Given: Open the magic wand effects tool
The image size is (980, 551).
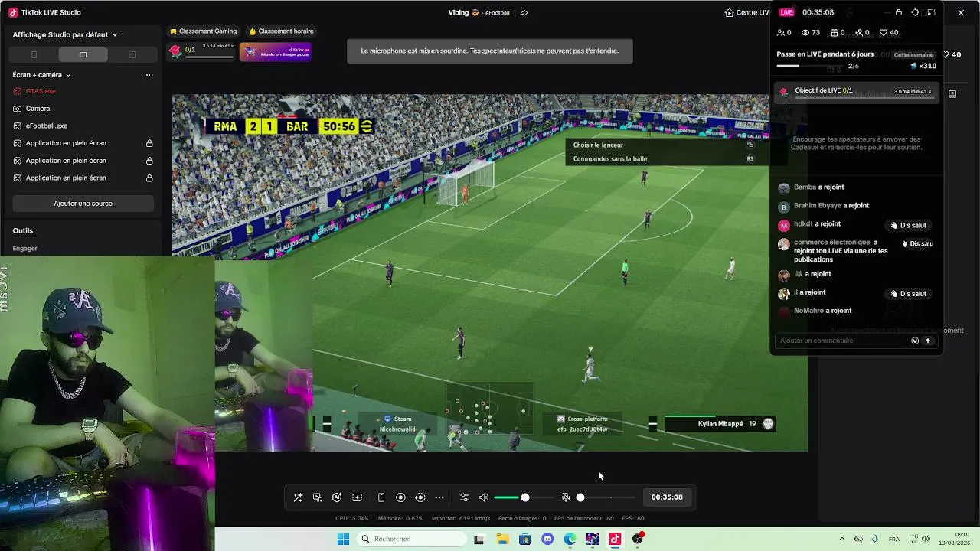Looking at the screenshot, I should point(298,497).
